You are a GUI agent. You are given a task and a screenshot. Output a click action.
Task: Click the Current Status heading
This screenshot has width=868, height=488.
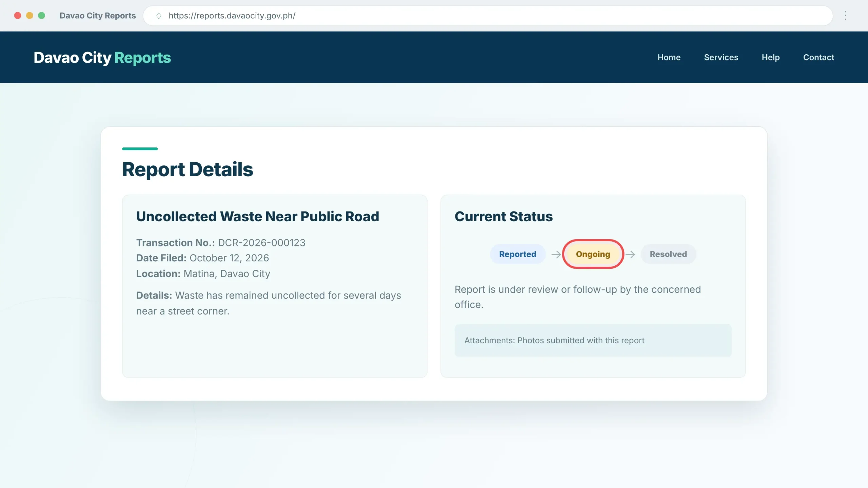pyautogui.click(x=504, y=217)
